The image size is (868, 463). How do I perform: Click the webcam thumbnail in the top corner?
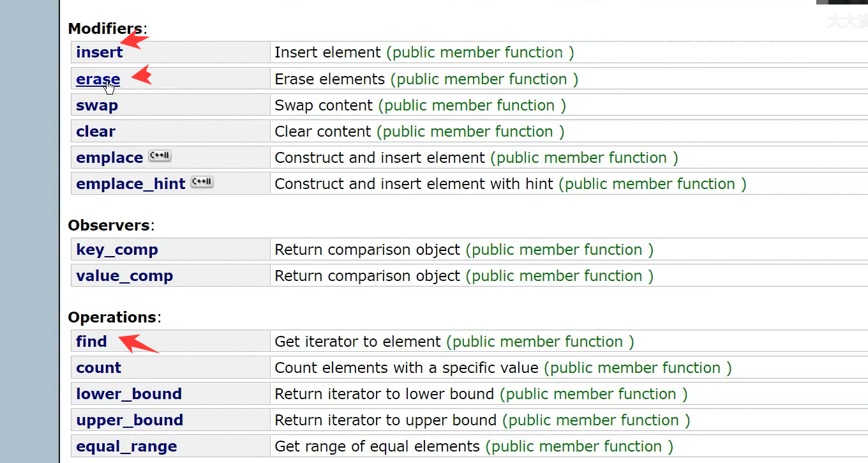click(842, 2)
